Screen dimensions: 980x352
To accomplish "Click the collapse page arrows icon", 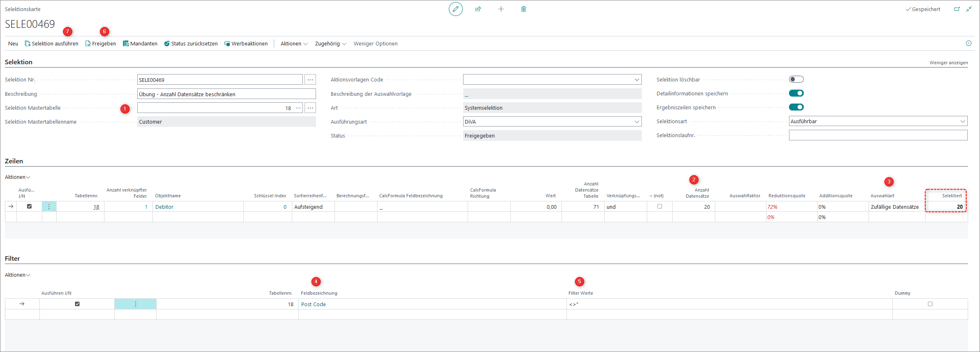I will click(x=969, y=9).
